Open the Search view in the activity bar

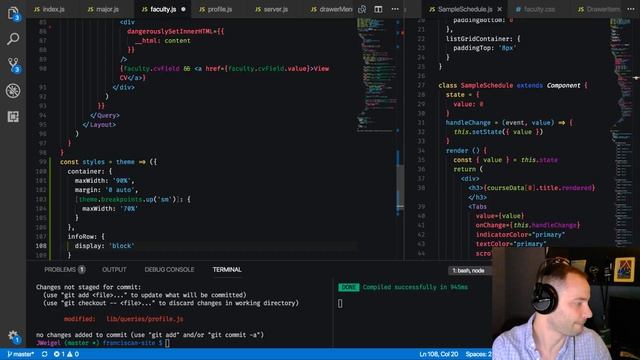[13, 39]
